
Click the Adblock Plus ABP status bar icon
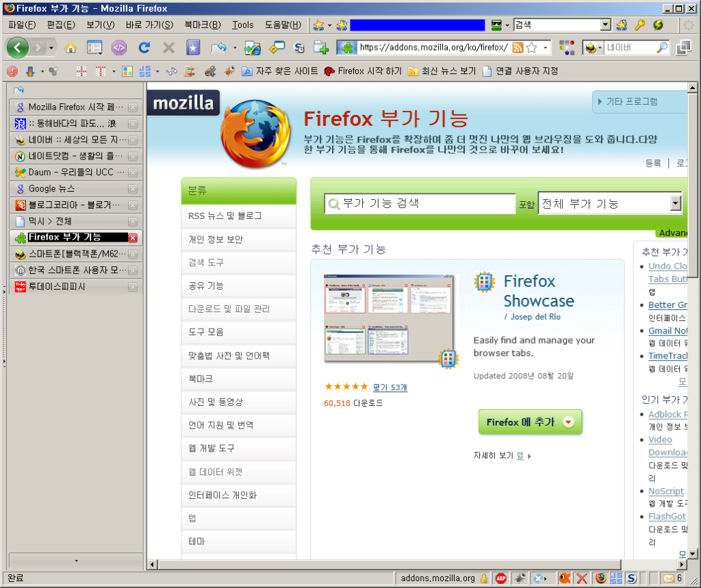tap(501, 578)
